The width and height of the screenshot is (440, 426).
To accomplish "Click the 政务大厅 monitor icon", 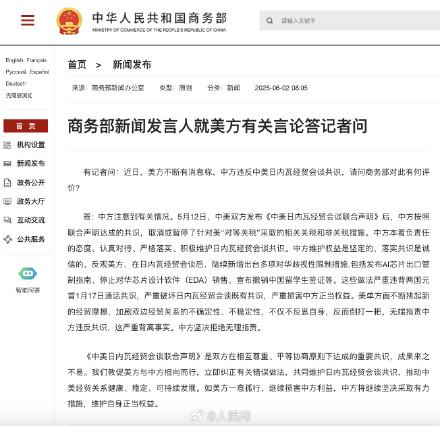I will click(x=7, y=201).
